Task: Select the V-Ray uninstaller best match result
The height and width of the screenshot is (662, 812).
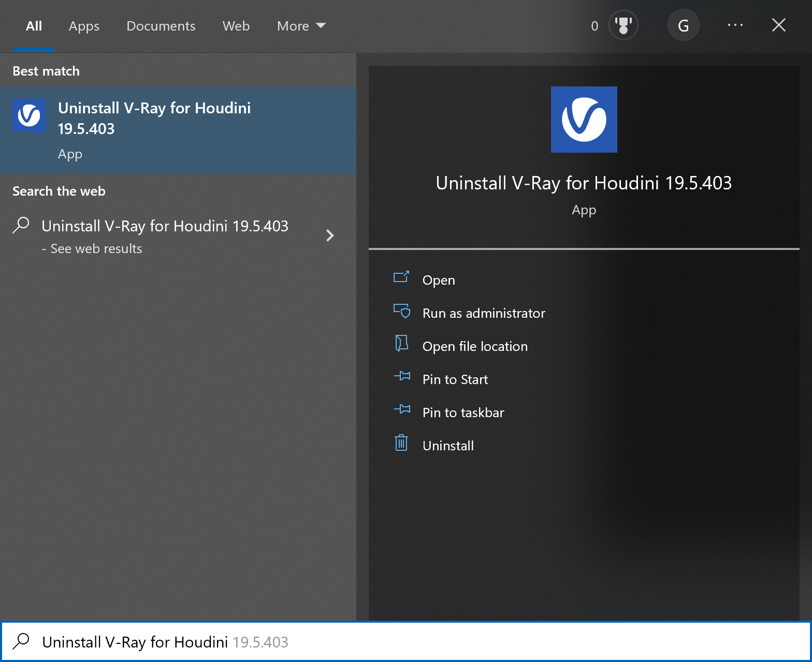Action: (x=178, y=130)
